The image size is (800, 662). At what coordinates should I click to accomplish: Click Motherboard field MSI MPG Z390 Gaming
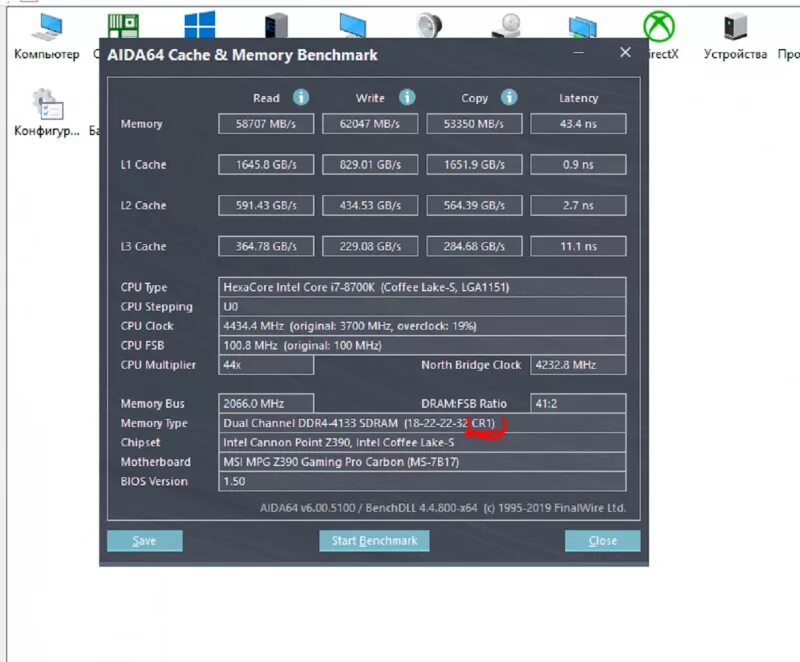[422, 462]
